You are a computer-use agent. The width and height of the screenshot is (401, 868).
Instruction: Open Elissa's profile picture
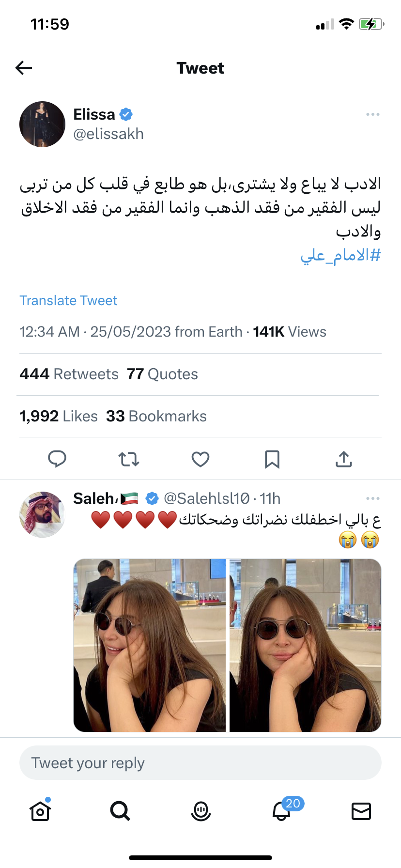point(42,124)
